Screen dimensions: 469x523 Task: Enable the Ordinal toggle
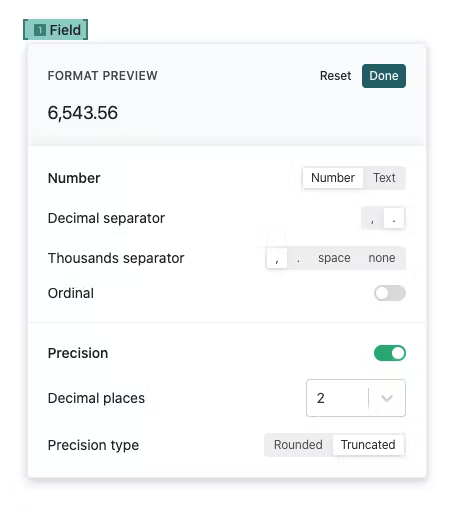[x=390, y=293]
